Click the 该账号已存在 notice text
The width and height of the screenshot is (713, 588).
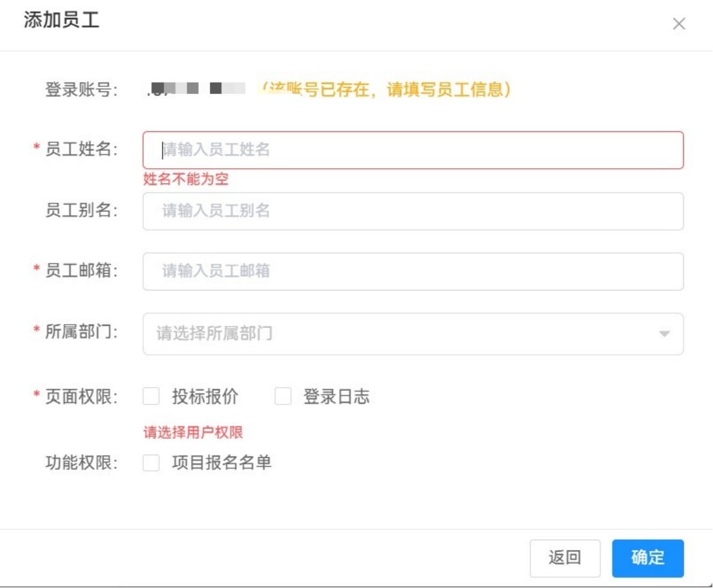386,89
